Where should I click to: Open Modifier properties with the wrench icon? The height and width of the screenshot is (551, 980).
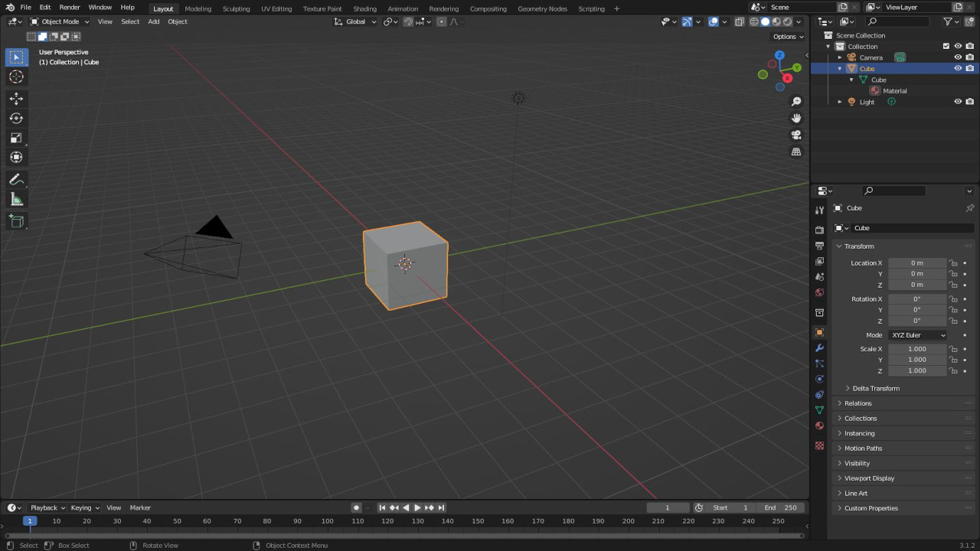[x=819, y=348]
